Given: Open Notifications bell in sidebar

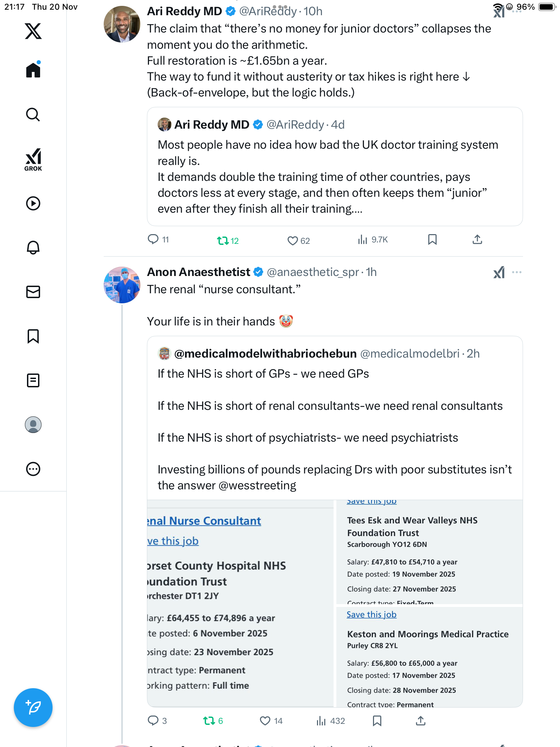Looking at the screenshot, I should coord(33,248).
